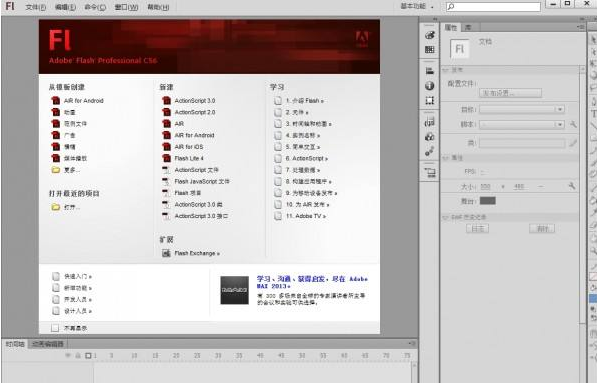
Task: Select the 时间轴 timeline tab
Action: click(x=15, y=344)
